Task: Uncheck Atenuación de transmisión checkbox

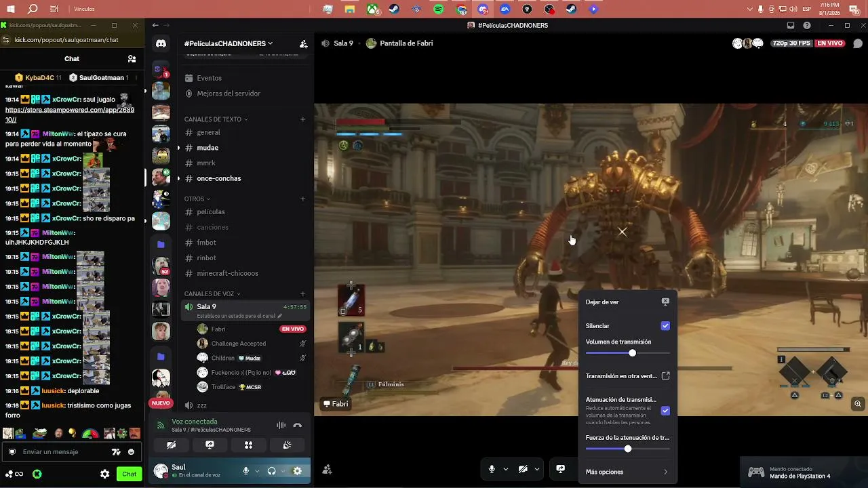Action: 665,411
